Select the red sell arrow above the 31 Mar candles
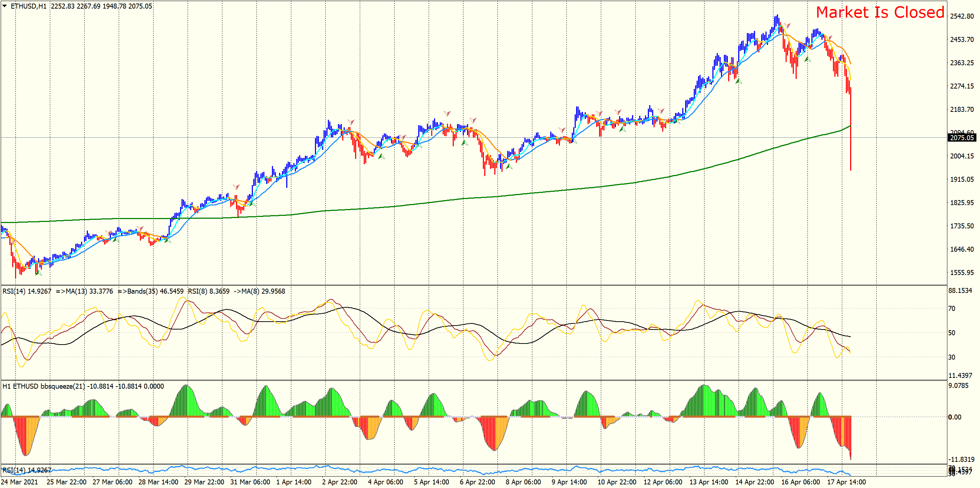The height and width of the screenshot is (488, 980). [x=236, y=187]
